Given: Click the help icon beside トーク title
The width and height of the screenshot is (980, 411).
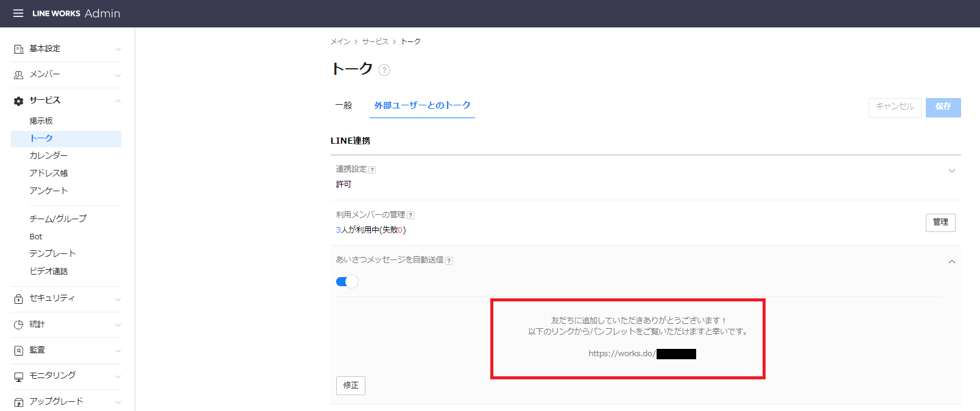Looking at the screenshot, I should pyautogui.click(x=384, y=70).
